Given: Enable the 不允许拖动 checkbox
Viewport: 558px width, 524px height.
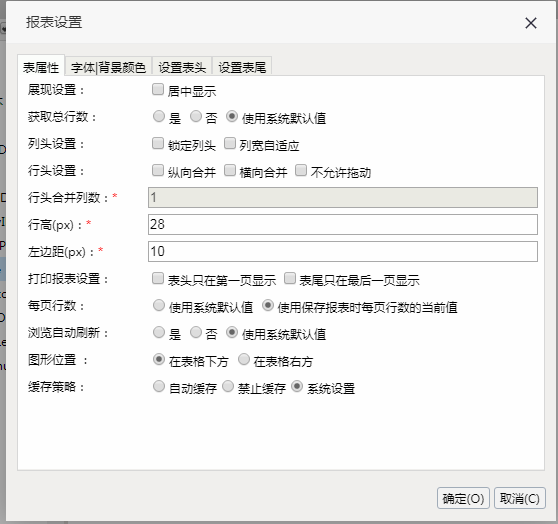Looking at the screenshot, I should pyautogui.click(x=301, y=170).
